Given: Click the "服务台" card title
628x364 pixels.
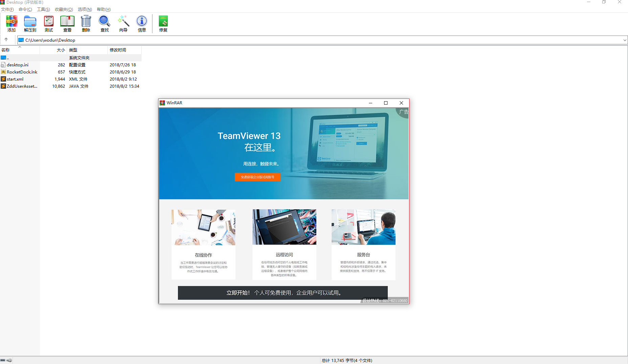Looking at the screenshot, I should tap(363, 255).
